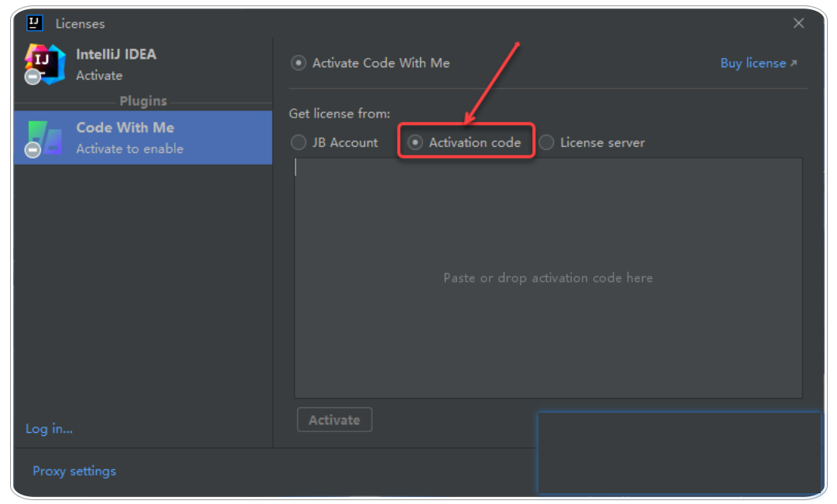The image size is (837, 504).
Task: Select the Code With Me plugin entry
Action: [143, 138]
